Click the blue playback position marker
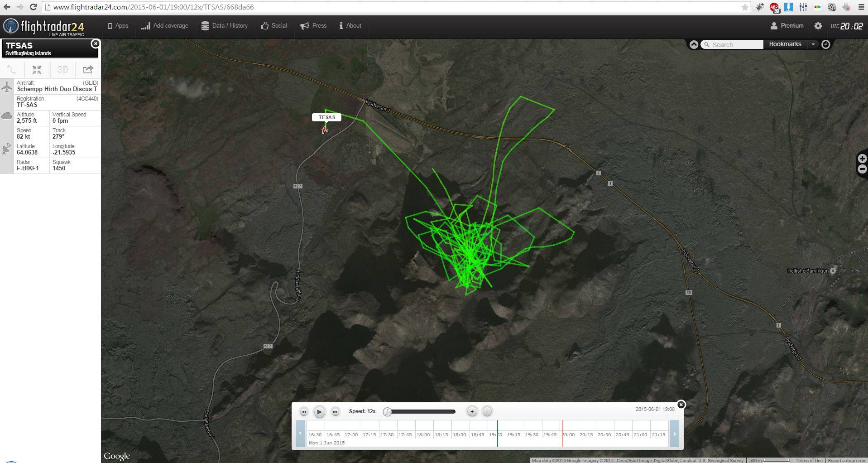The image size is (868, 463). [x=498, y=434]
